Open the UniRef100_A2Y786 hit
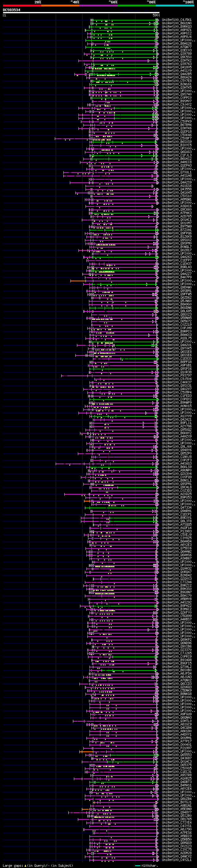197x868 pixels. 176,426
